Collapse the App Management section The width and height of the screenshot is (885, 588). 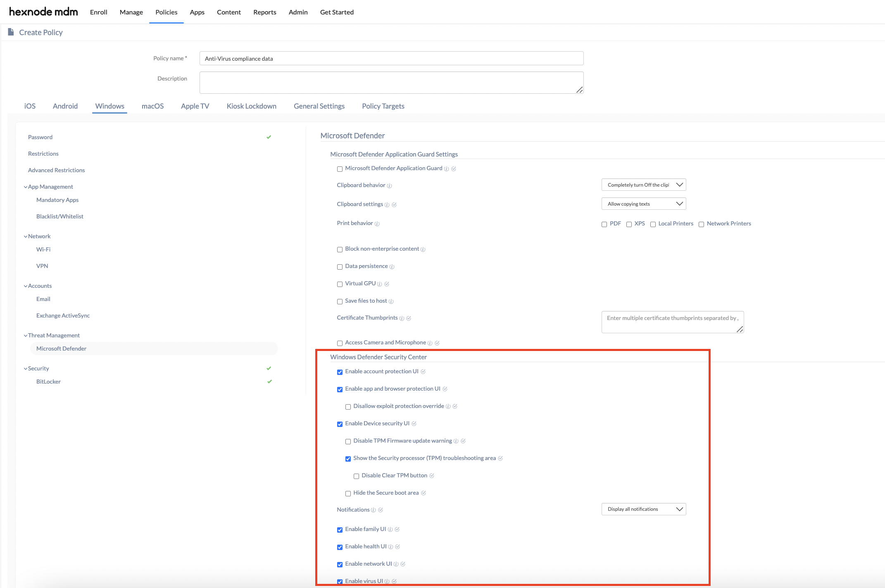pos(26,187)
